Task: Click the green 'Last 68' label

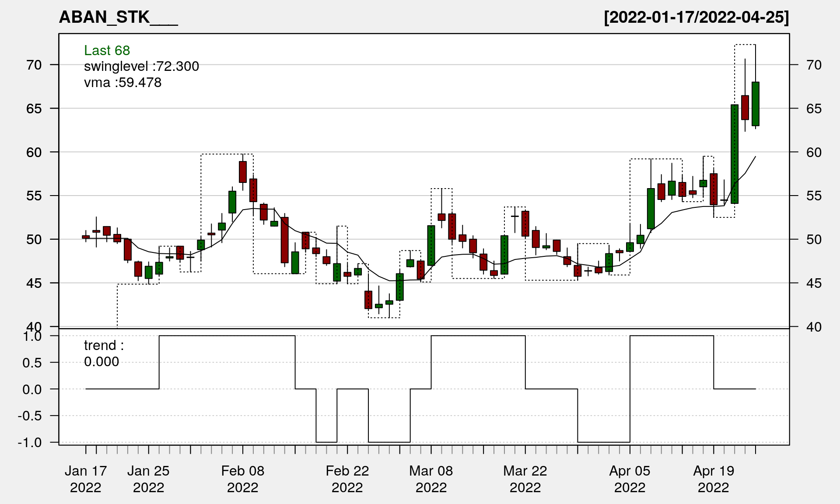Action: click(107, 50)
